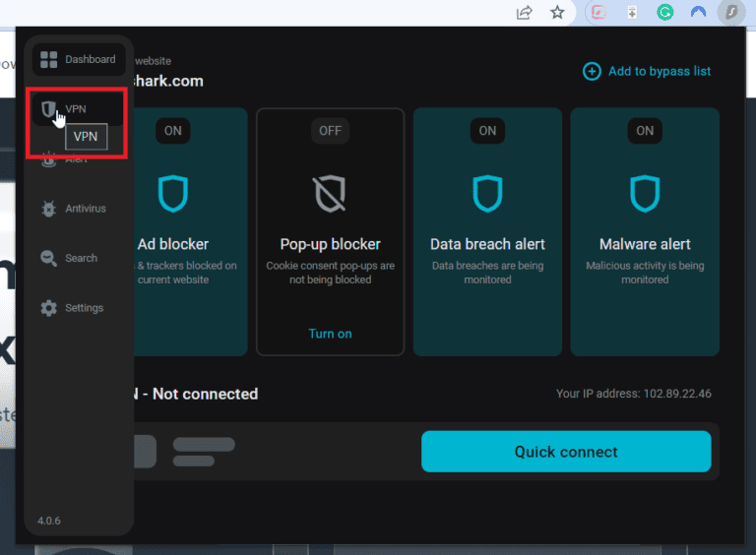Click the blue arch extension icon

point(698,12)
